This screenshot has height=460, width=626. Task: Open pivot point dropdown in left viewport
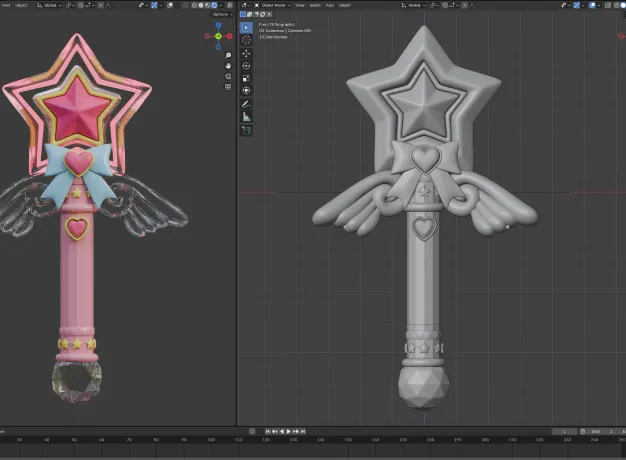point(69,5)
